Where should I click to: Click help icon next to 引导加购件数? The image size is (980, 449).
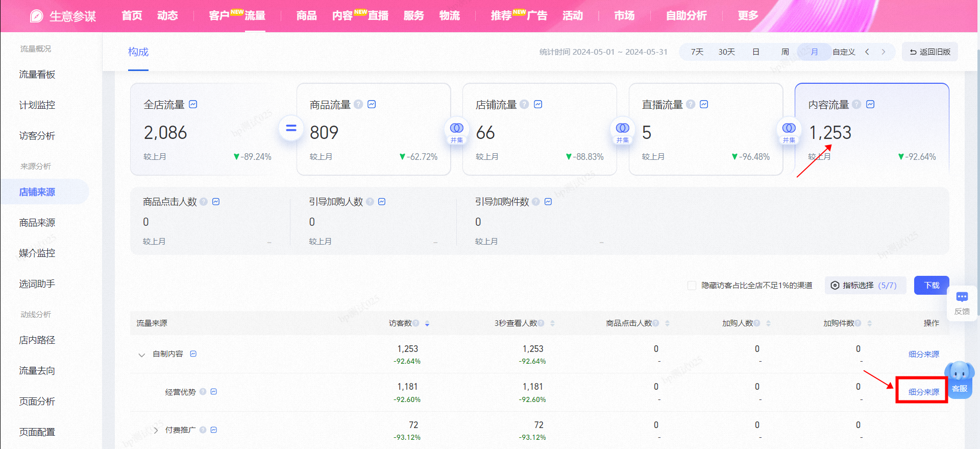coord(536,202)
